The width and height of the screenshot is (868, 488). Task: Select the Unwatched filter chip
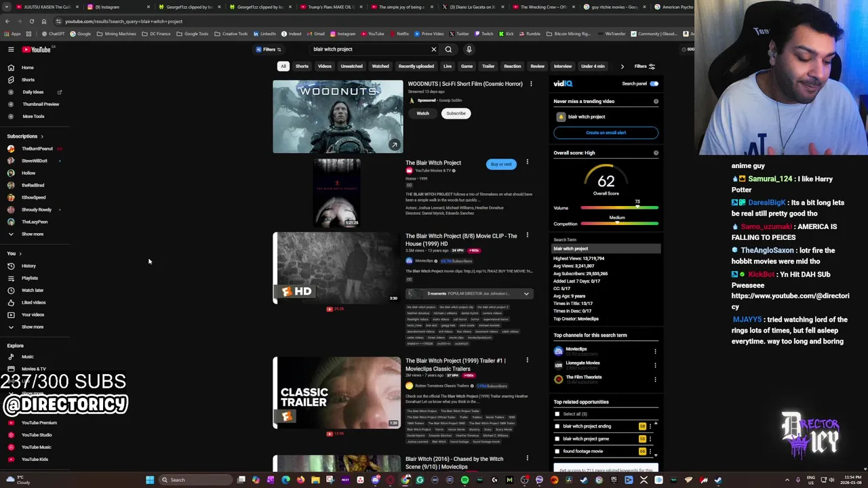(351, 66)
